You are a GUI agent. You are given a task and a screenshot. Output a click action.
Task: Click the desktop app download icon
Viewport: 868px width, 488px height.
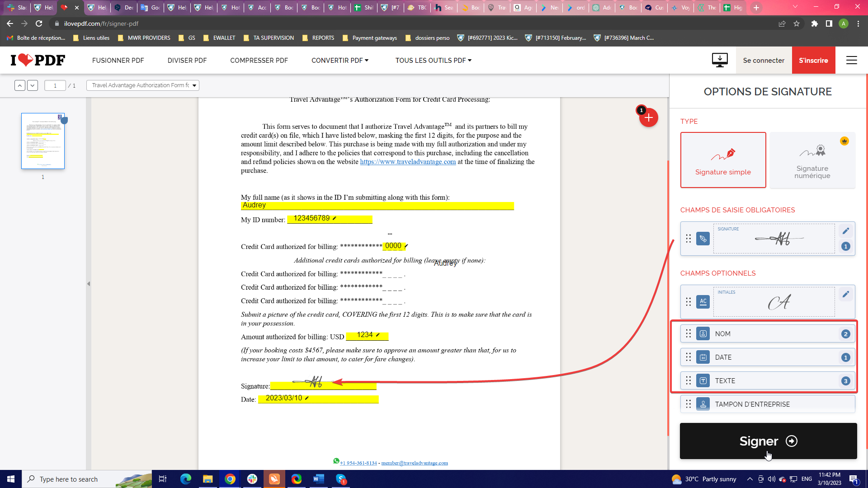point(719,60)
